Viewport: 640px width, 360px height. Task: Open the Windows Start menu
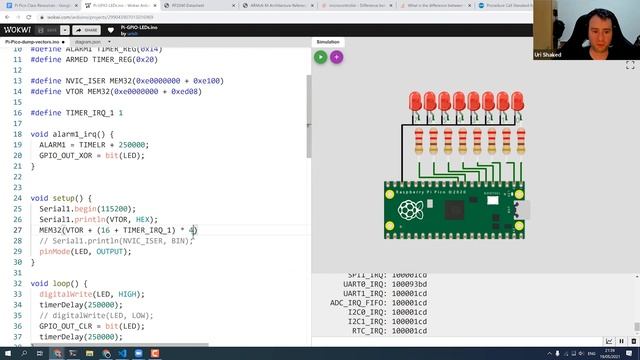click(8, 353)
